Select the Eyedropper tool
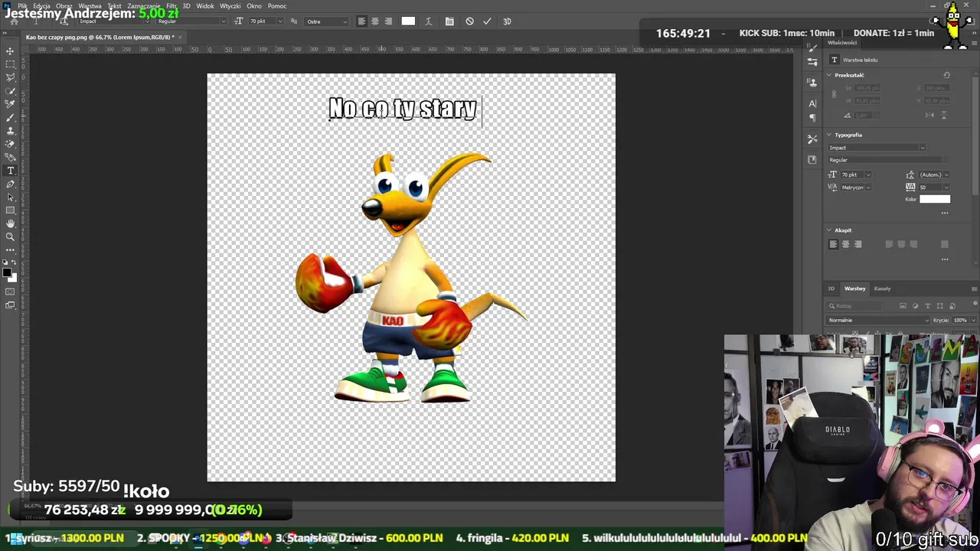This screenshot has width=980, height=551. pos(10,104)
